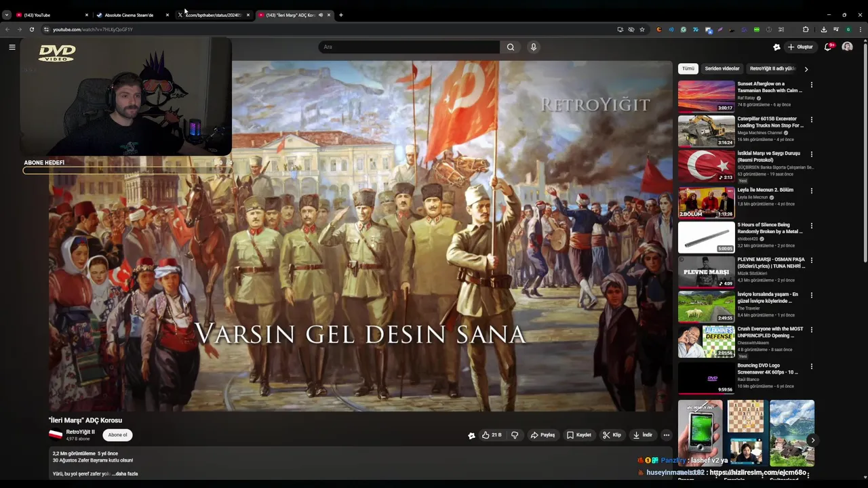Reload the page
The height and width of the screenshot is (488, 868).
(x=31, y=29)
